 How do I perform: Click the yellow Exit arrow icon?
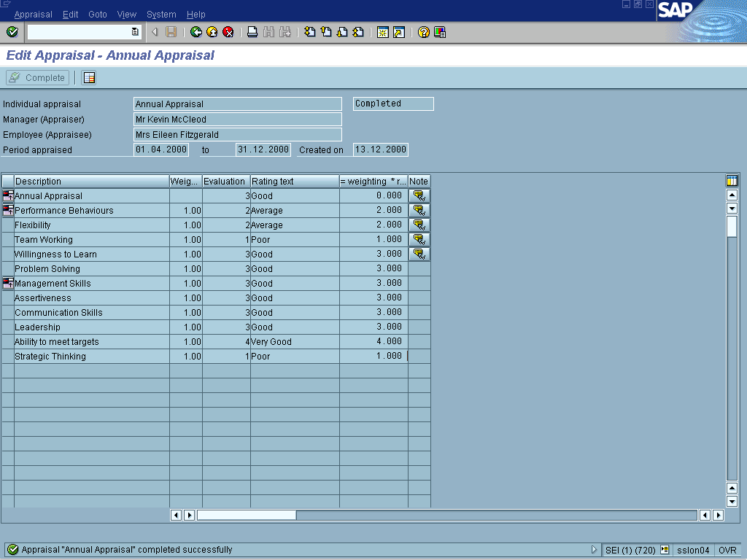pyautogui.click(x=212, y=32)
